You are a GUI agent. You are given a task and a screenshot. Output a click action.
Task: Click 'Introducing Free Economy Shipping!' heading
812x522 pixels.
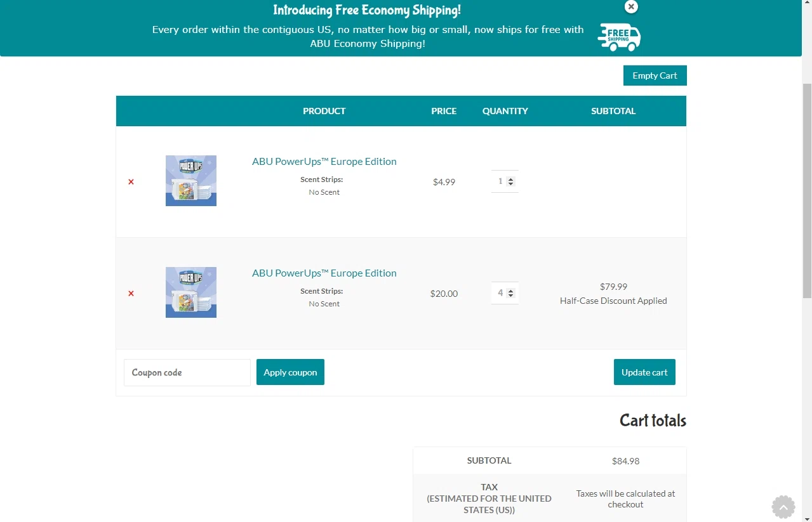tap(367, 10)
